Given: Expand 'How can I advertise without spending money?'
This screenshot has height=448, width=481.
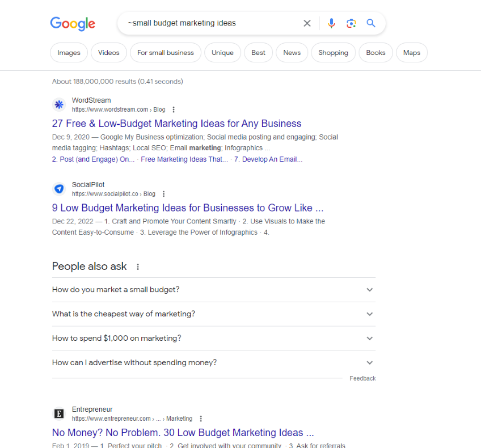Looking at the screenshot, I should pyautogui.click(x=214, y=362).
